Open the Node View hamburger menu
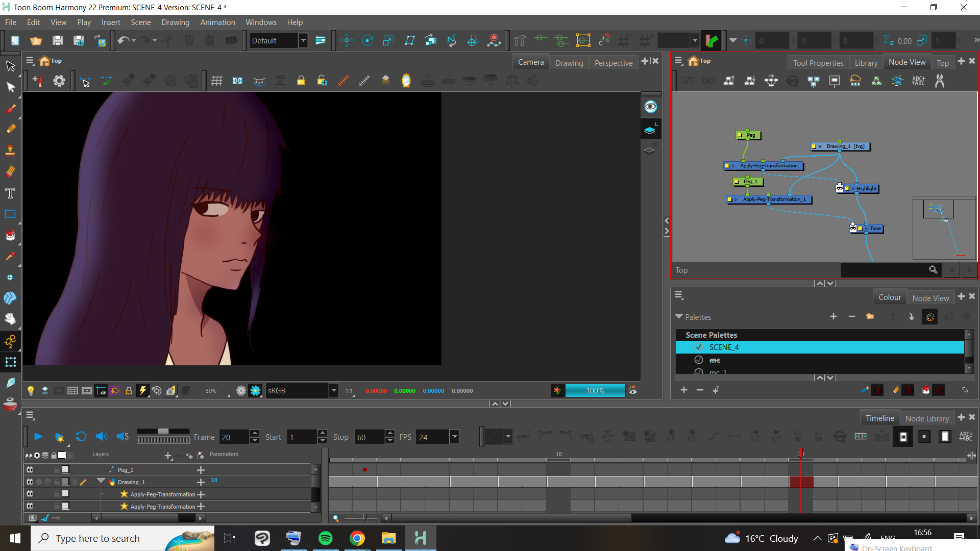 (x=679, y=61)
